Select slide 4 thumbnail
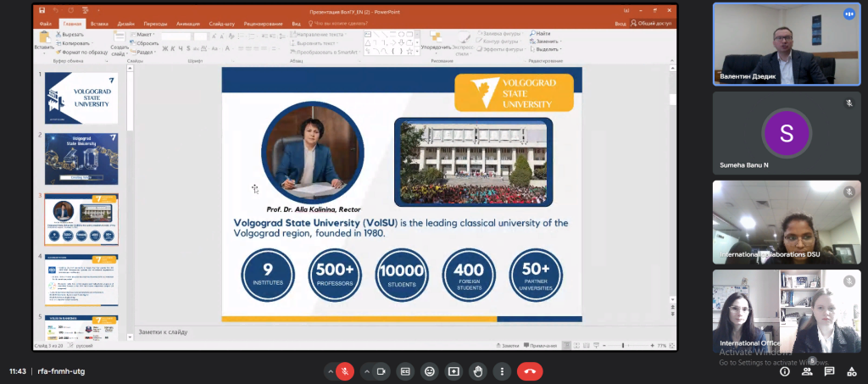Screen dimensions: 868x384 (81, 280)
